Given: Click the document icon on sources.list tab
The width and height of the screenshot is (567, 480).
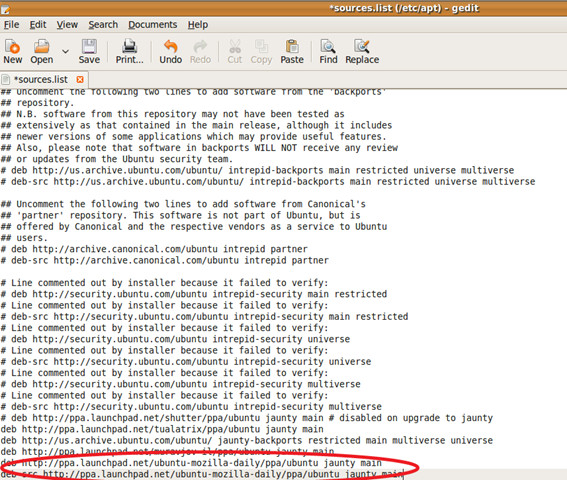Looking at the screenshot, I should (6, 79).
